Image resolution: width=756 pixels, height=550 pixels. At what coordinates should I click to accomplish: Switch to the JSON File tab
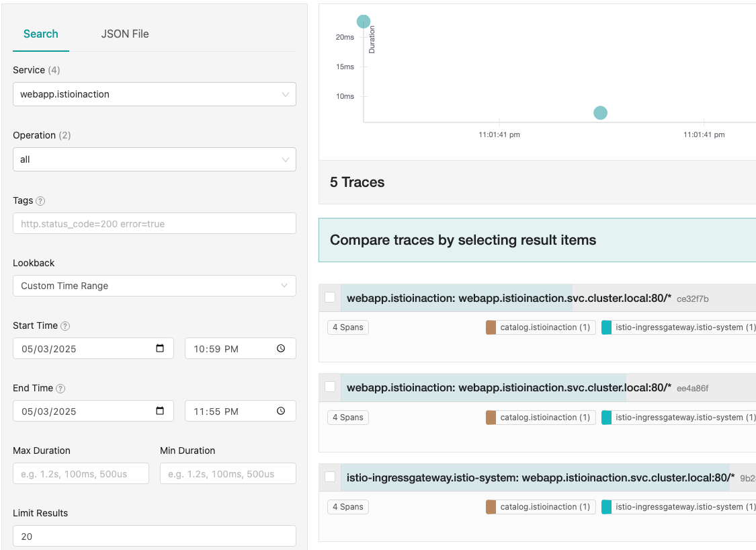tap(125, 34)
